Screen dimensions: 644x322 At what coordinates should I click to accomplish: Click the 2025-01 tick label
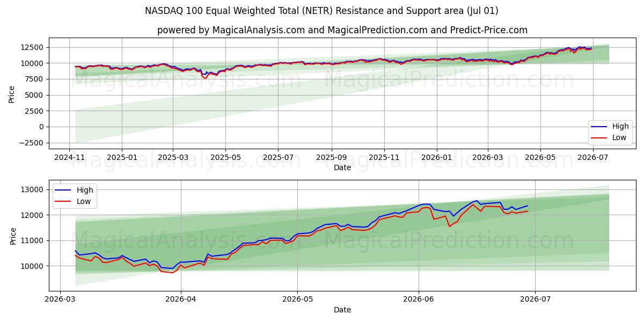122,157
